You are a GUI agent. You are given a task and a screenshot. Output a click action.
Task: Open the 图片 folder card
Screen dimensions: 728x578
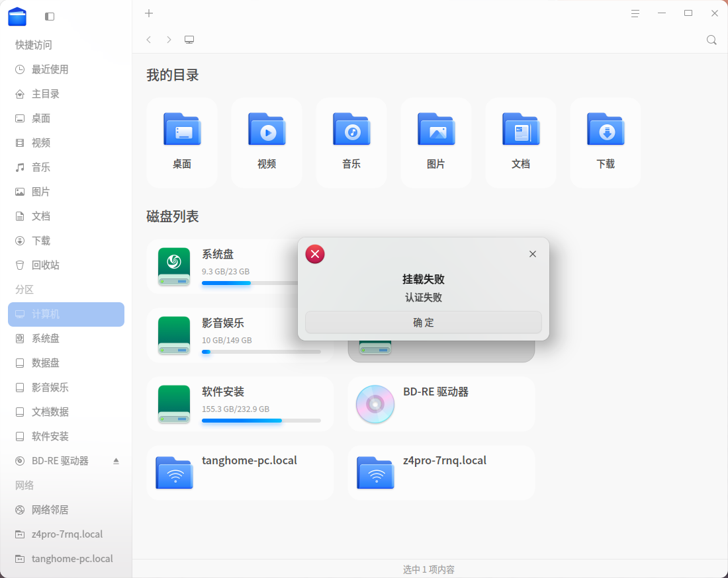[x=436, y=142]
